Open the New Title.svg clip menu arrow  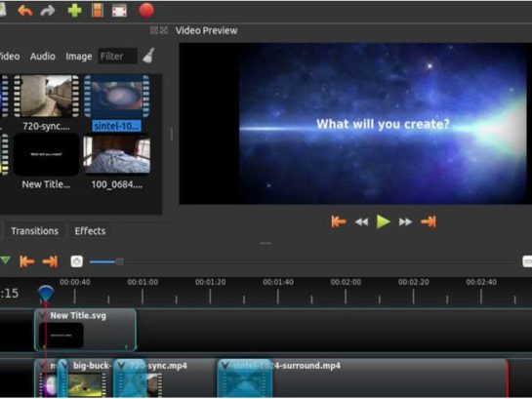pos(42,316)
